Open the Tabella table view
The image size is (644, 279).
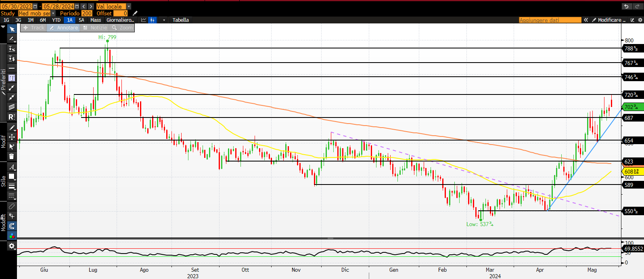click(181, 20)
